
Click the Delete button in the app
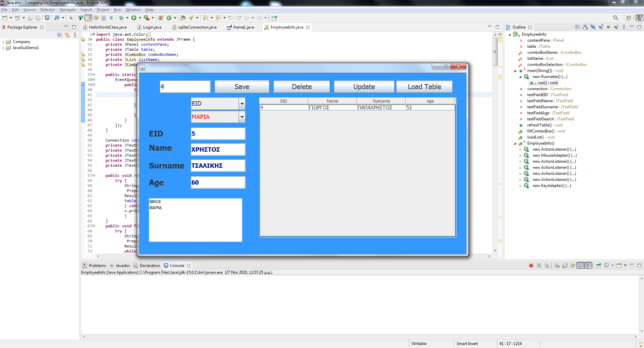pyautogui.click(x=302, y=87)
